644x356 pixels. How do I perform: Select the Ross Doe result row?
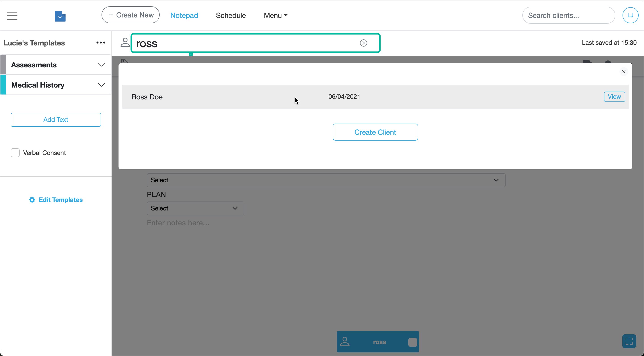[375, 97]
